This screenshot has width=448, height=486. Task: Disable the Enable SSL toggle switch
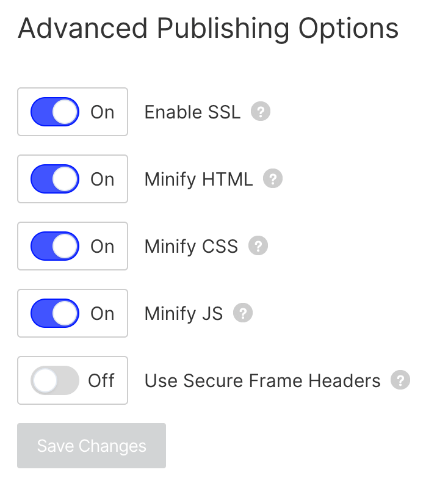[55, 112]
